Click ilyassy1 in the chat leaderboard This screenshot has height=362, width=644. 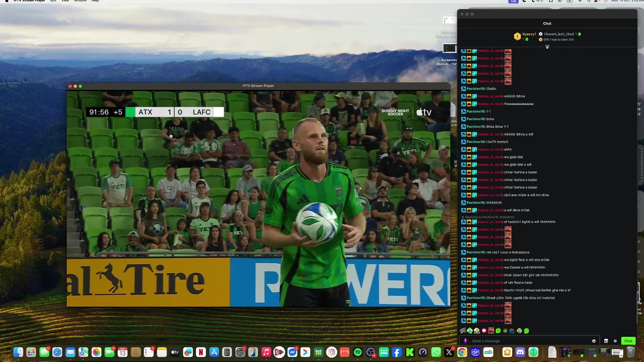[x=529, y=34]
